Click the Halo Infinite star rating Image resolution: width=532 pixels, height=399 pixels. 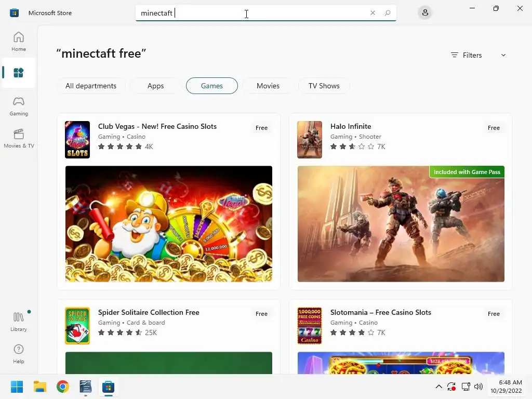click(352, 147)
